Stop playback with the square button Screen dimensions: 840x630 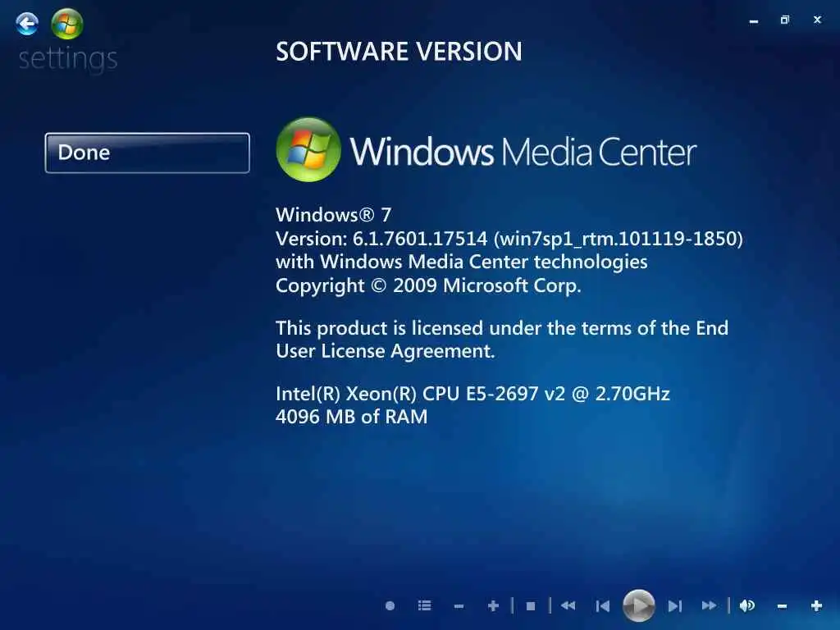pyautogui.click(x=531, y=606)
